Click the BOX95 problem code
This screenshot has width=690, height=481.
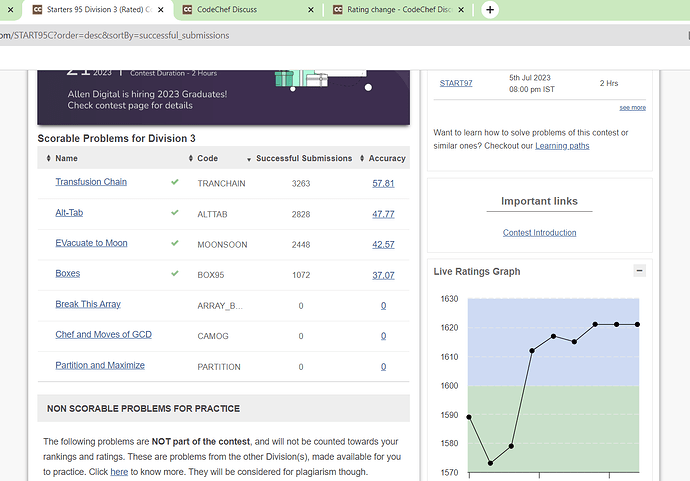pos(211,275)
